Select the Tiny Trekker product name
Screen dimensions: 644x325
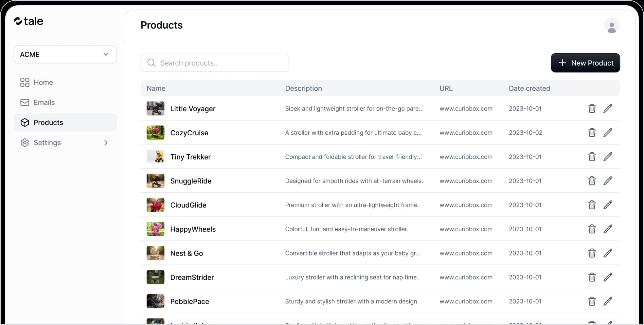click(190, 157)
